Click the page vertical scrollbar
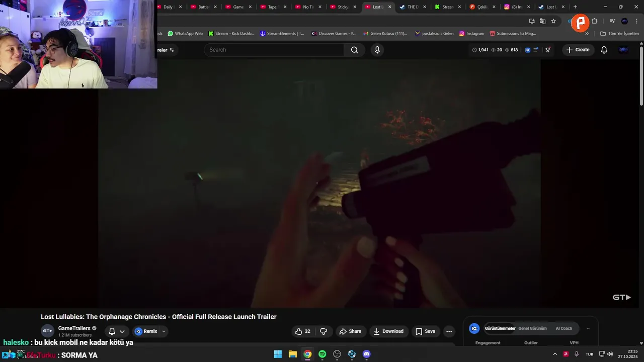This screenshot has width=644, height=362. (641, 75)
